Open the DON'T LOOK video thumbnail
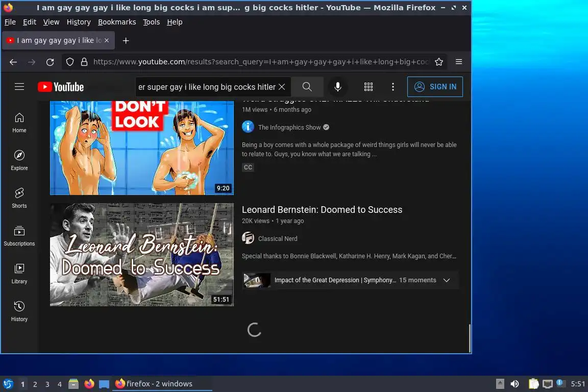 click(x=142, y=148)
